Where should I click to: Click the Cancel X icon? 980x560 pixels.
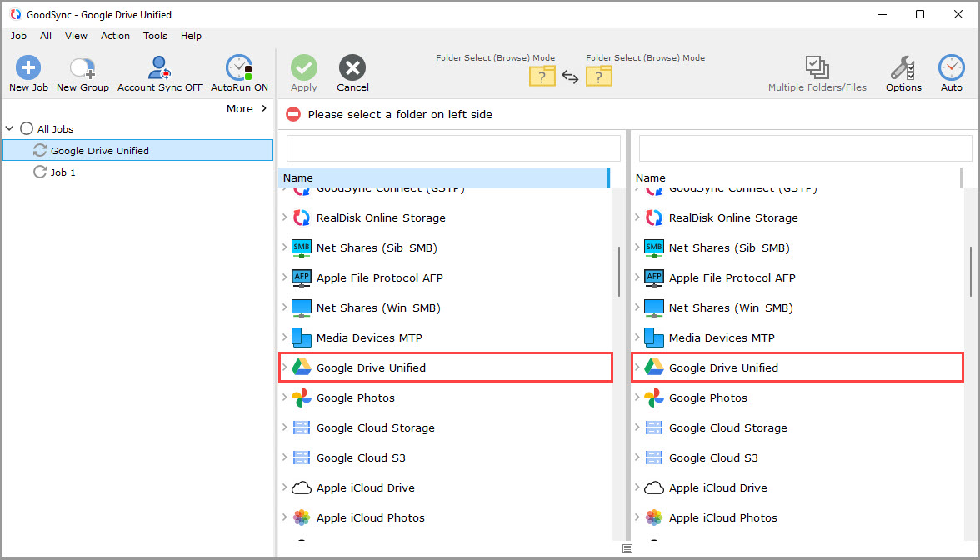352,67
